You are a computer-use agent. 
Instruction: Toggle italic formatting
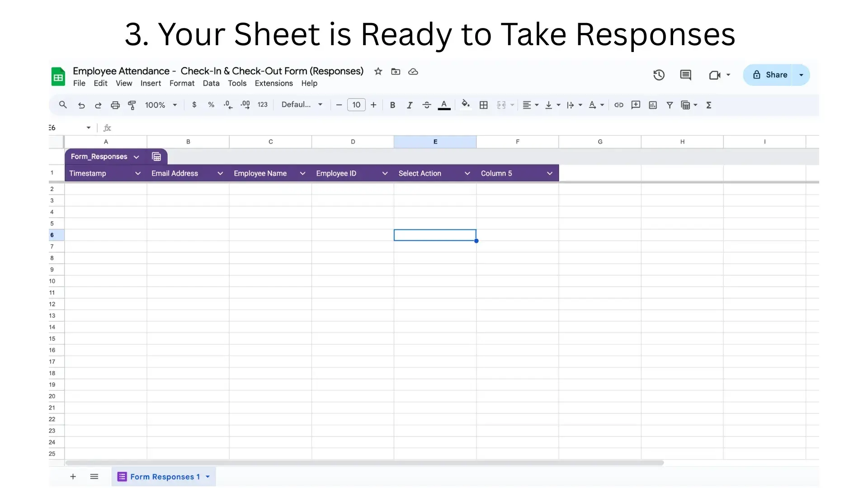pos(410,105)
